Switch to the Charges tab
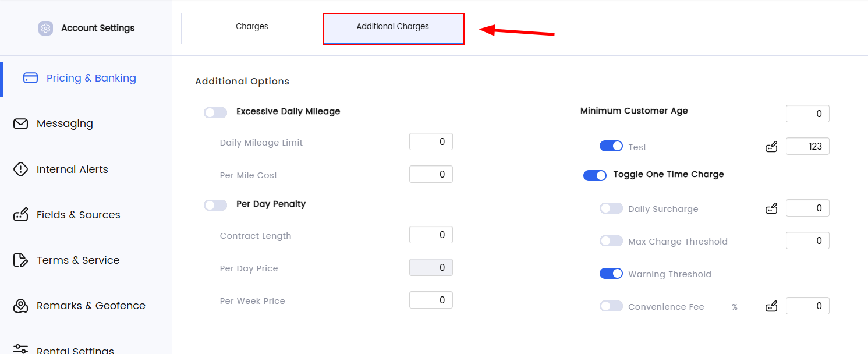The height and width of the screenshot is (354, 868). coord(252,27)
